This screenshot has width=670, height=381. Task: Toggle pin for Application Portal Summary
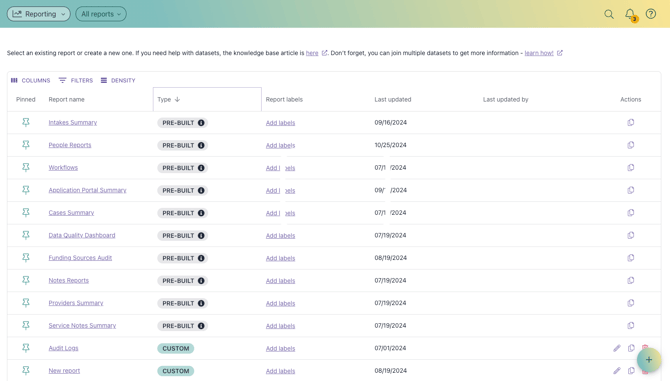26,190
